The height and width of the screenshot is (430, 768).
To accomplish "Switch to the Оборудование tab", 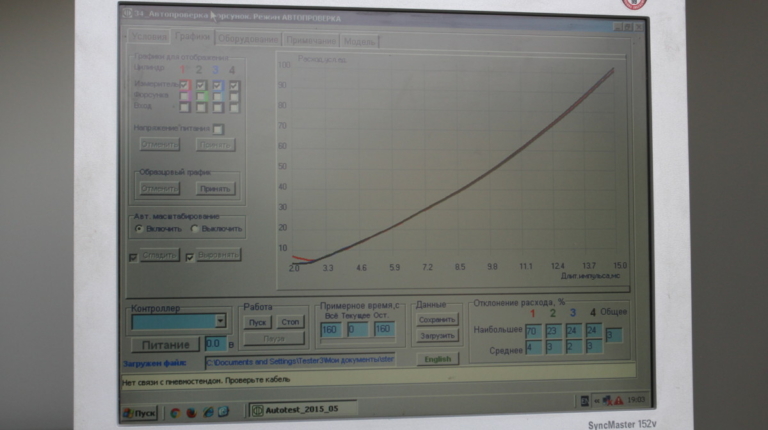I will (x=247, y=39).
